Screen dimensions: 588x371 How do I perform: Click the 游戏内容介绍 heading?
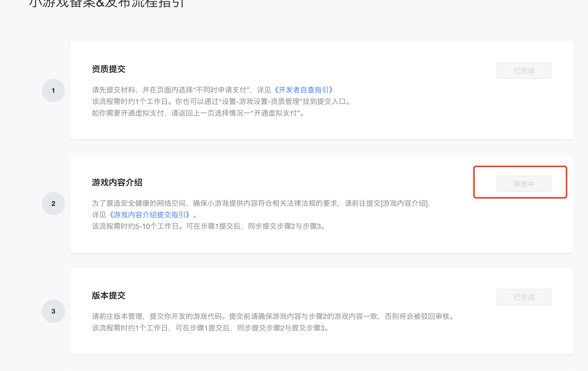pyautogui.click(x=117, y=182)
